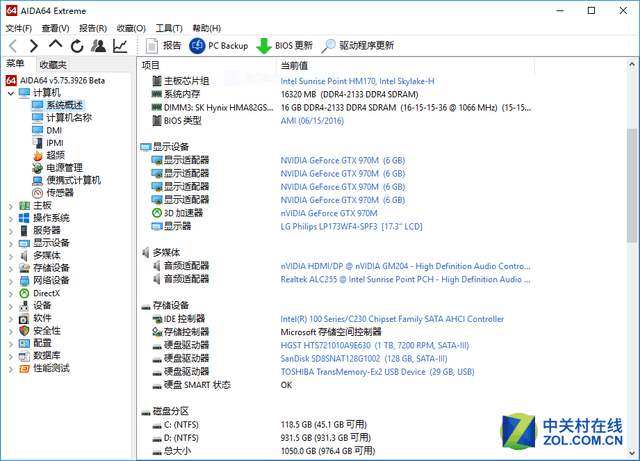Click the 性能测试 benchmark tree icon
The width and height of the screenshot is (640, 461).
24,369
